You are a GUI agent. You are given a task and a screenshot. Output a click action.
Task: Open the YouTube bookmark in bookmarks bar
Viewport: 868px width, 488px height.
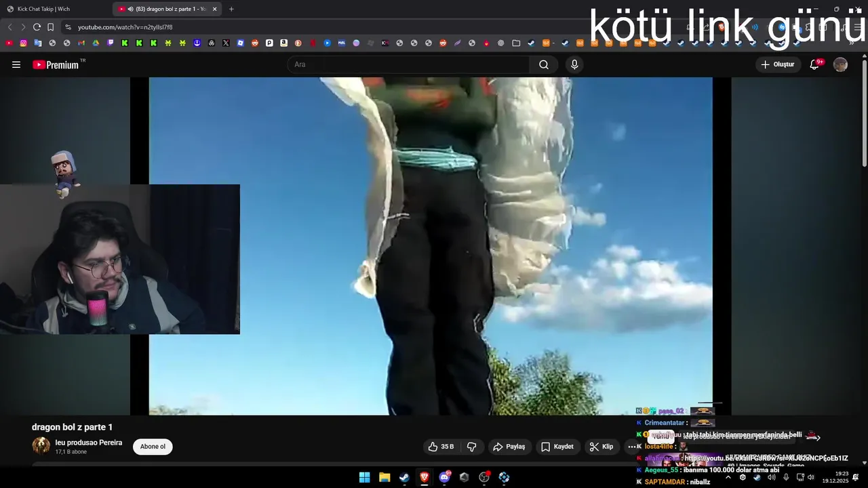9,43
